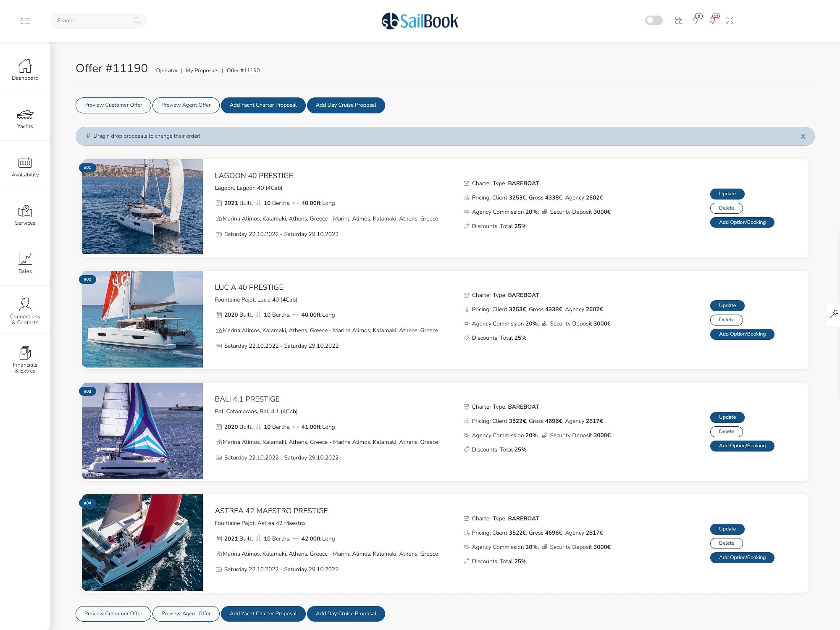Open the Sales chart icon
Screen dimensions: 840x630
[25, 263]
